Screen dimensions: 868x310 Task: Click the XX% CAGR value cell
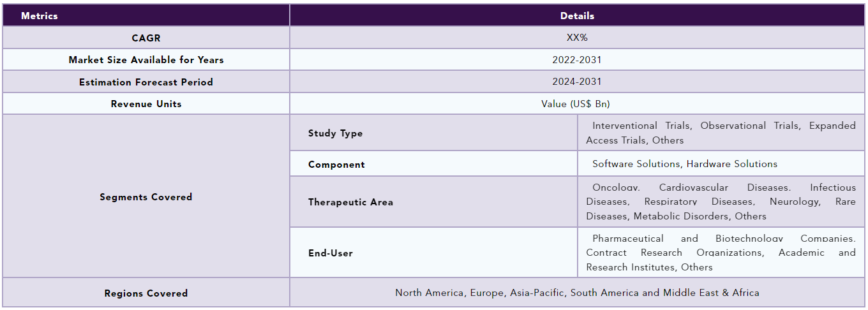577,38
